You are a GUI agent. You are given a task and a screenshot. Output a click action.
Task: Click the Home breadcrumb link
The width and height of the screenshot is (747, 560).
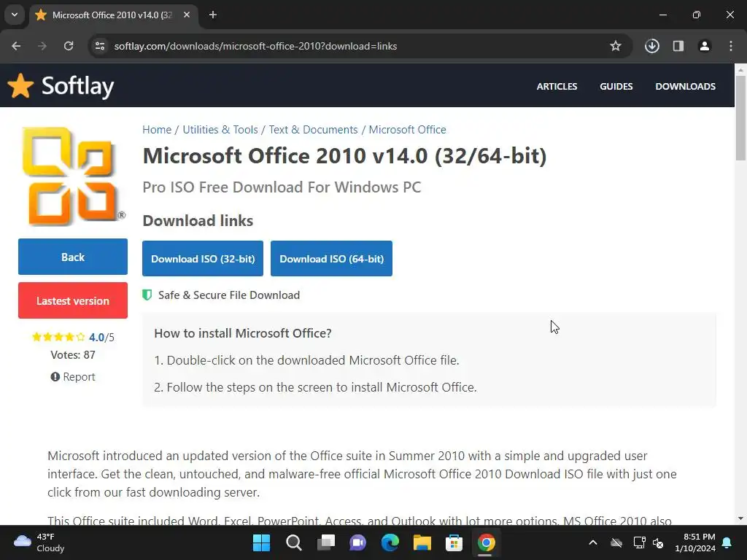[x=157, y=130]
